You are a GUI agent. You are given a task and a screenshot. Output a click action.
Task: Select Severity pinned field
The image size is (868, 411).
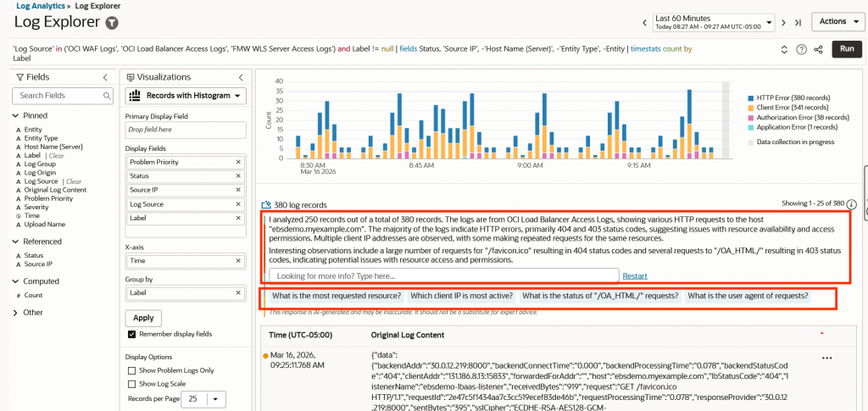pos(36,207)
